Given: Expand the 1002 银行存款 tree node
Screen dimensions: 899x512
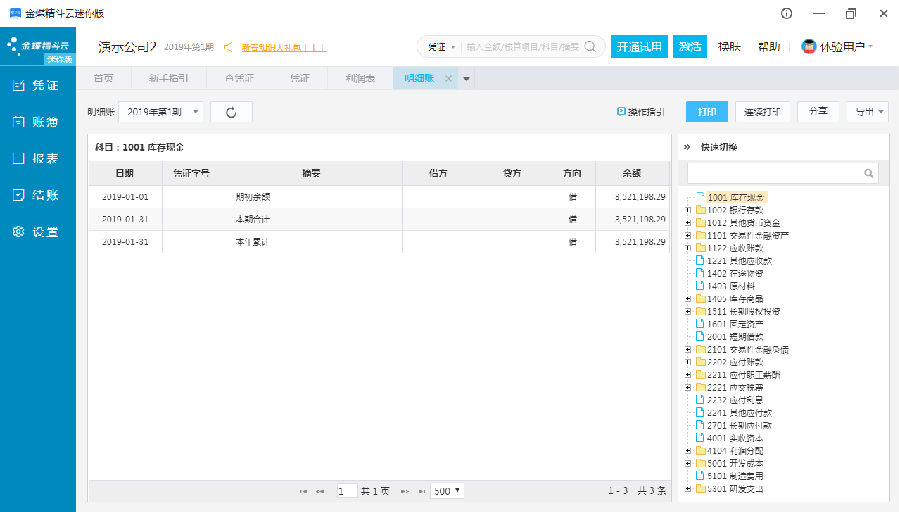Looking at the screenshot, I should point(688,210).
